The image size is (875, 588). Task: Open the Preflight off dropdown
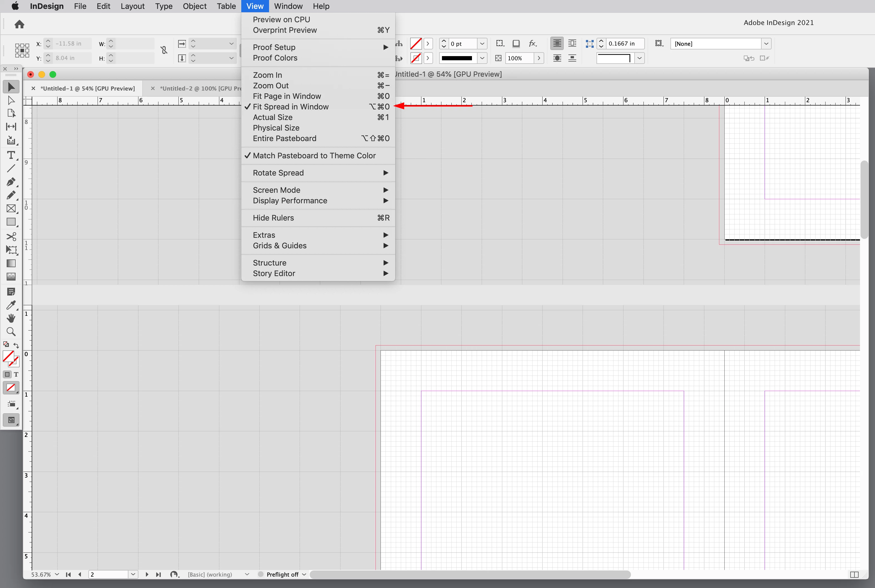pos(304,574)
